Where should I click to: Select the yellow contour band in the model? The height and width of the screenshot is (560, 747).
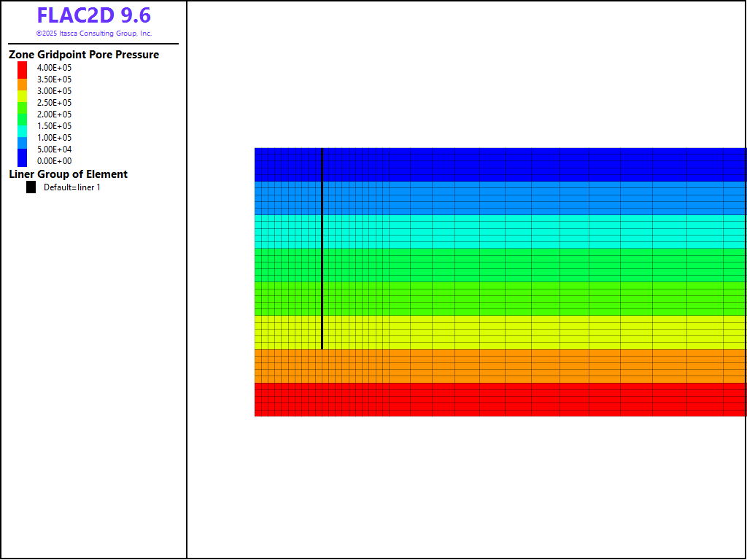(x=500, y=332)
